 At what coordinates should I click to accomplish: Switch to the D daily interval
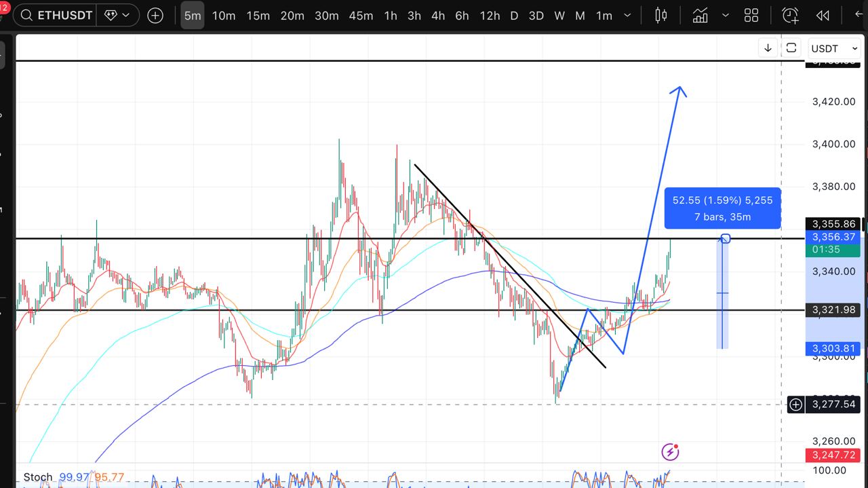[x=514, y=15]
